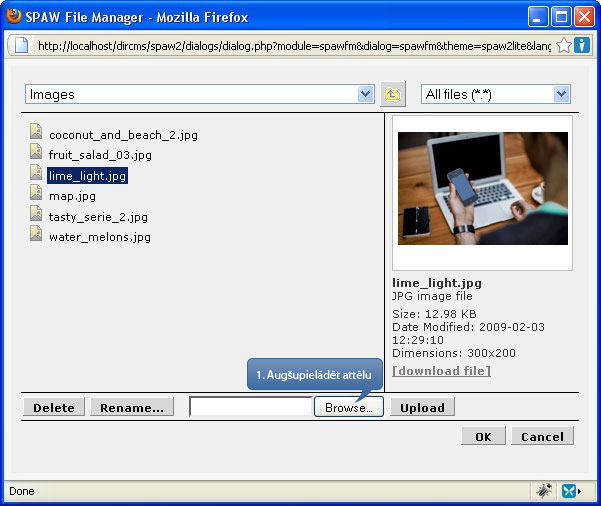The image size is (601, 506).
Task: Click the image icon beside water_melons.jpg
Action: coord(36,233)
